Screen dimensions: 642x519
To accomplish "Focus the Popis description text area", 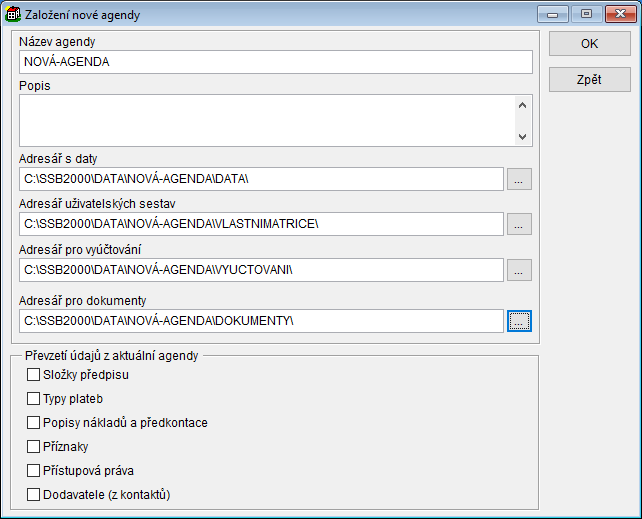I will point(265,120).
